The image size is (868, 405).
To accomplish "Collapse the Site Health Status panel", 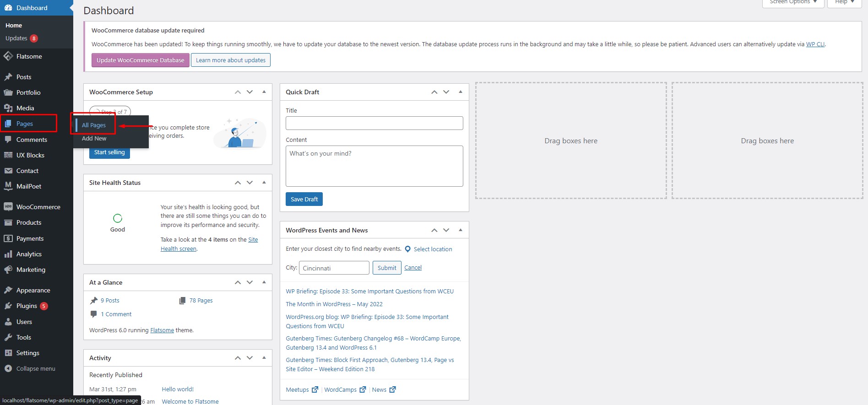I will (x=264, y=183).
